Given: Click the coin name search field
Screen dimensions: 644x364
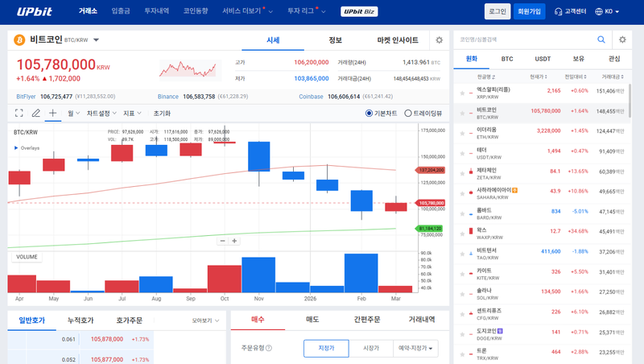Looking at the screenshot, I should tap(523, 39).
